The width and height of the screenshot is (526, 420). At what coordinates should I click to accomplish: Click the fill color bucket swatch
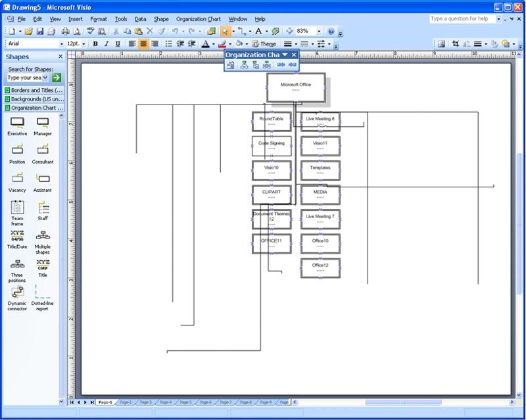239,44
